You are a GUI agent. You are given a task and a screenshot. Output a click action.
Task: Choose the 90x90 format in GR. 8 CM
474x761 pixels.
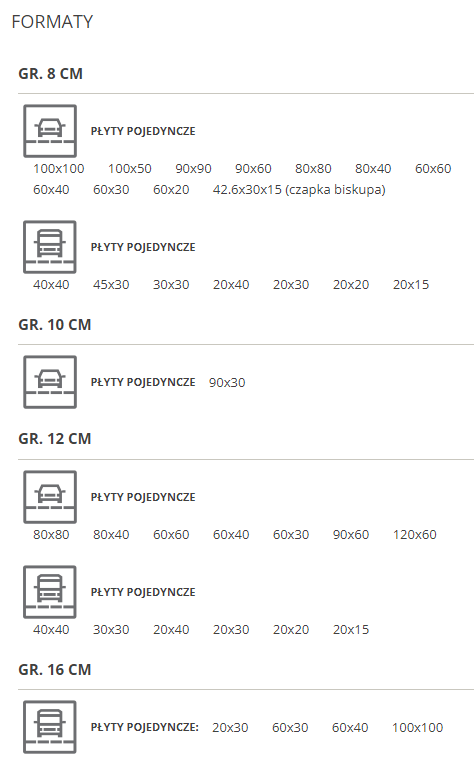pyautogui.click(x=194, y=168)
